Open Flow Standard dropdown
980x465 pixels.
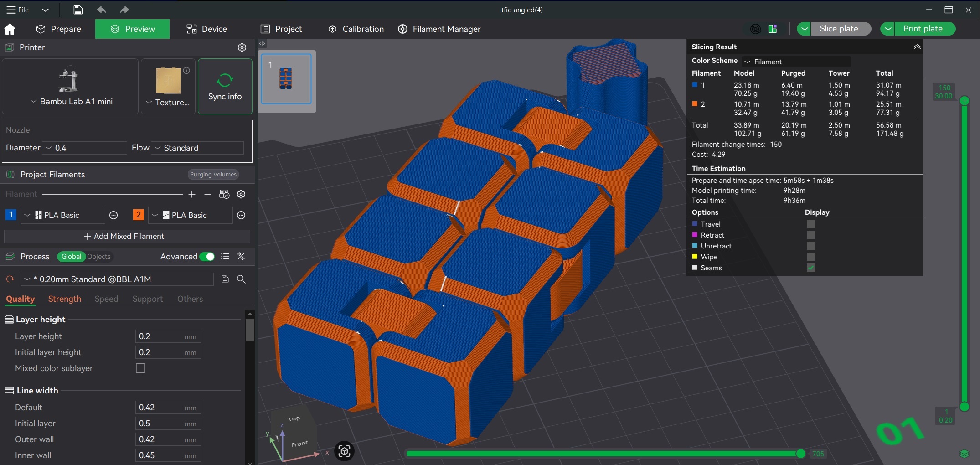pyautogui.click(x=197, y=148)
